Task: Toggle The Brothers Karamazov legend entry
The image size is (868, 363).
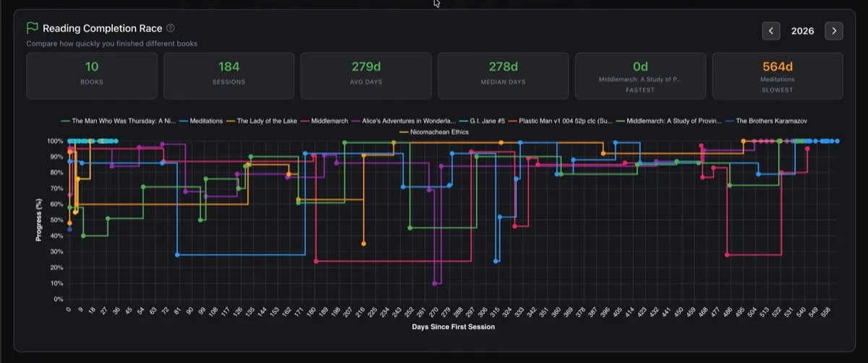Action: [766, 121]
